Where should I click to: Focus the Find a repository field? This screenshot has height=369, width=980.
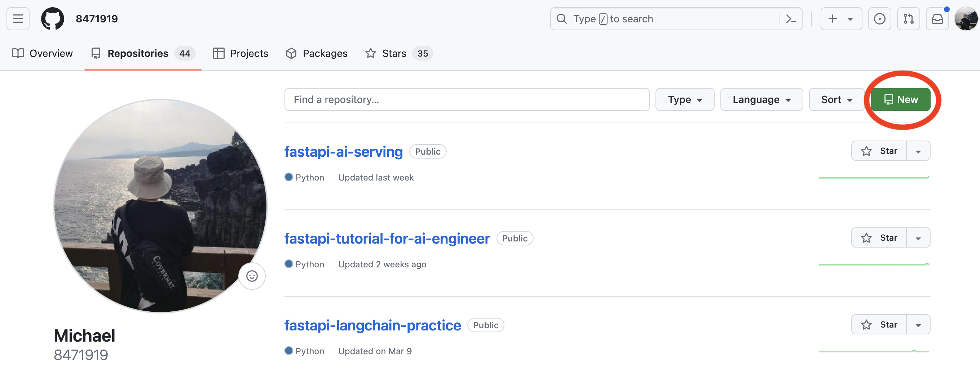pos(467,99)
